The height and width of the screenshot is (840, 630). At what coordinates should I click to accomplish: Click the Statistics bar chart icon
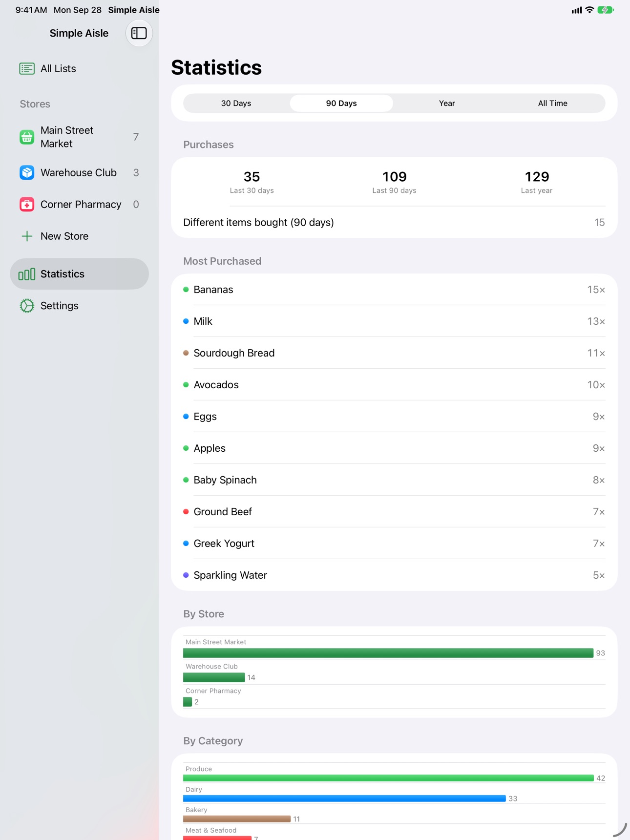(x=27, y=274)
